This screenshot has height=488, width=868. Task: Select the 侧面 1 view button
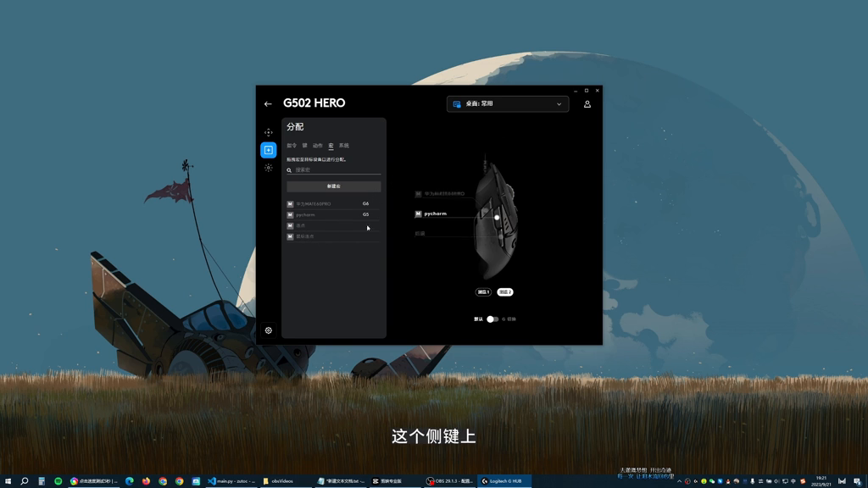tap(483, 292)
